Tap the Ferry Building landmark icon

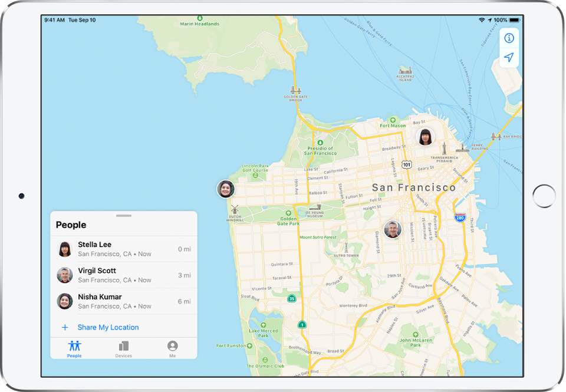[462, 147]
